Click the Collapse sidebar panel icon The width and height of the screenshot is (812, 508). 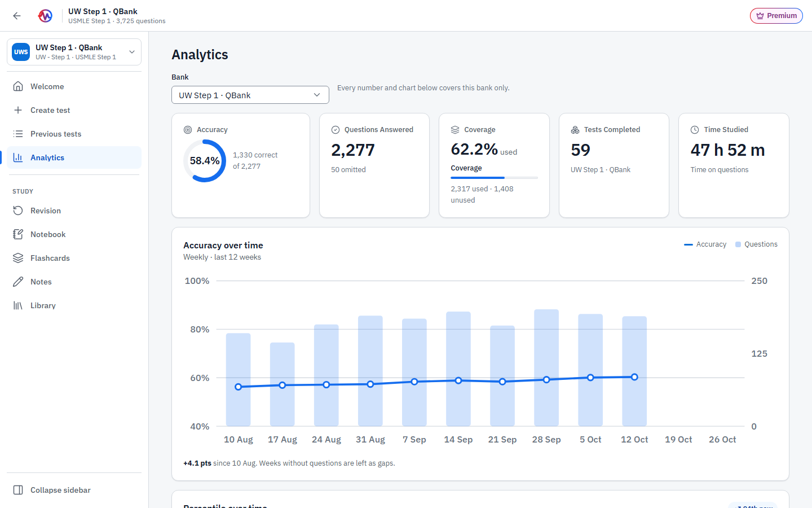(x=18, y=490)
